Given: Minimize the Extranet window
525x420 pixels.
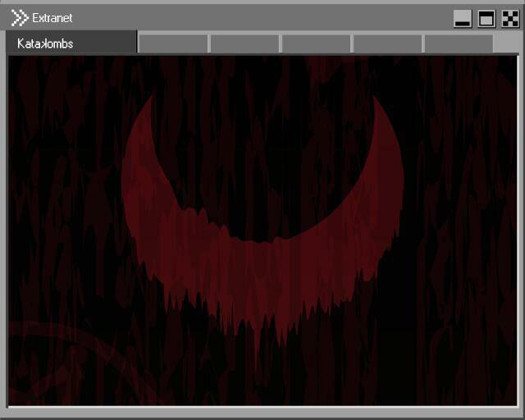Looking at the screenshot, I should (x=463, y=19).
